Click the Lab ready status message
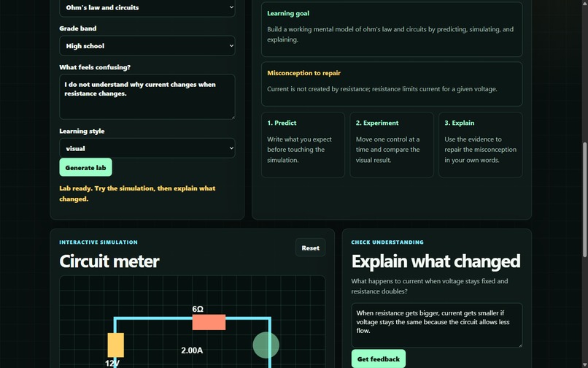This screenshot has height=368, width=588. point(137,193)
